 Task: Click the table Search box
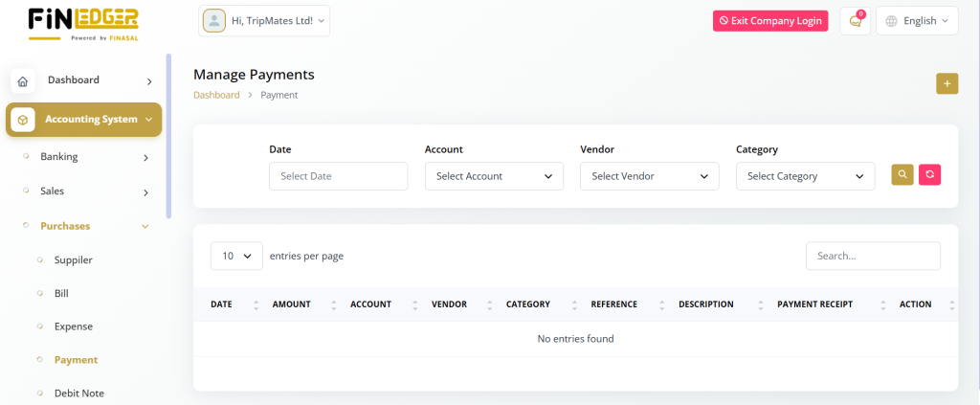pyautogui.click(x=873, y=256)
